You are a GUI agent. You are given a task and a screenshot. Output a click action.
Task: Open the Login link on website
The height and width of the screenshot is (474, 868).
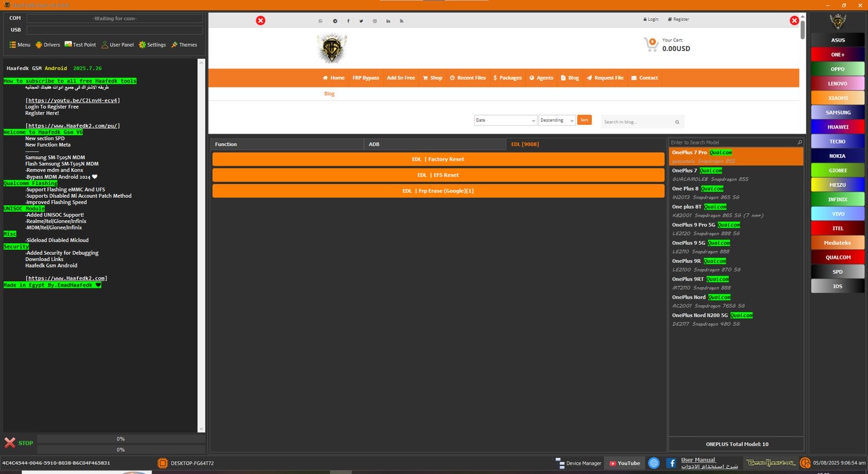point(651,19)
